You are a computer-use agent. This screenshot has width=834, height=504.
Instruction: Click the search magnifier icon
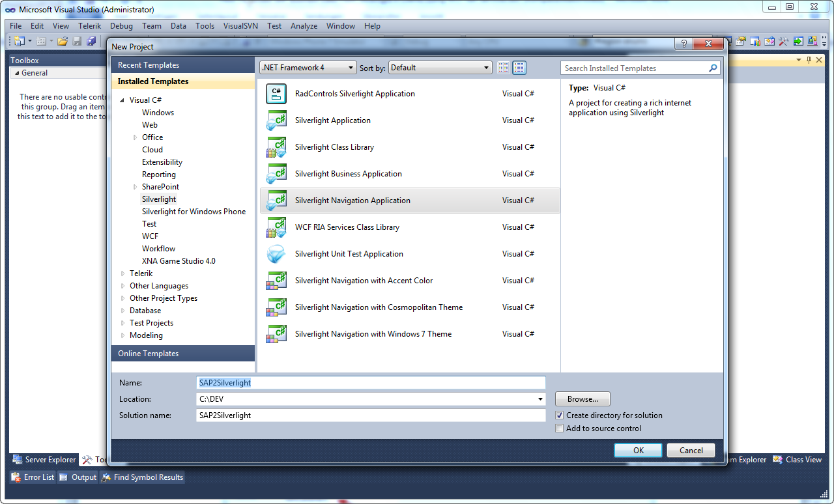coord(713,68)
